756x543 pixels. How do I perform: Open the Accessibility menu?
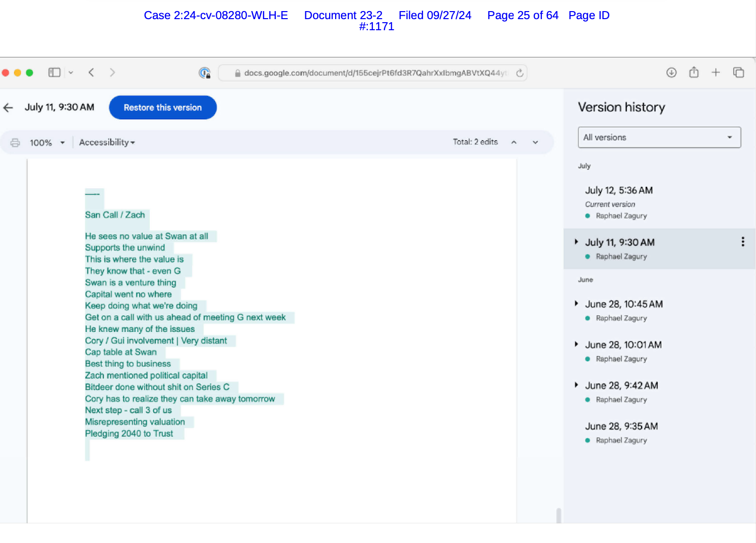coord(107,143)
